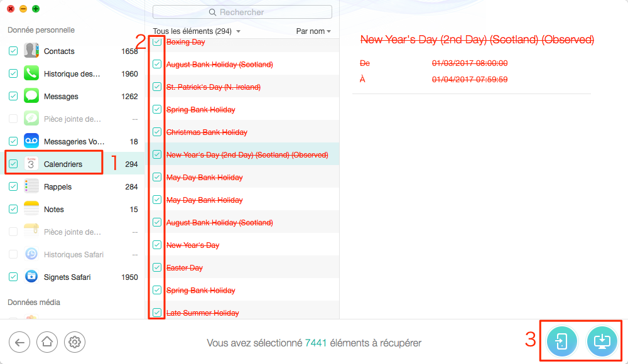Click the Rechercher search field

coord(242,12)
